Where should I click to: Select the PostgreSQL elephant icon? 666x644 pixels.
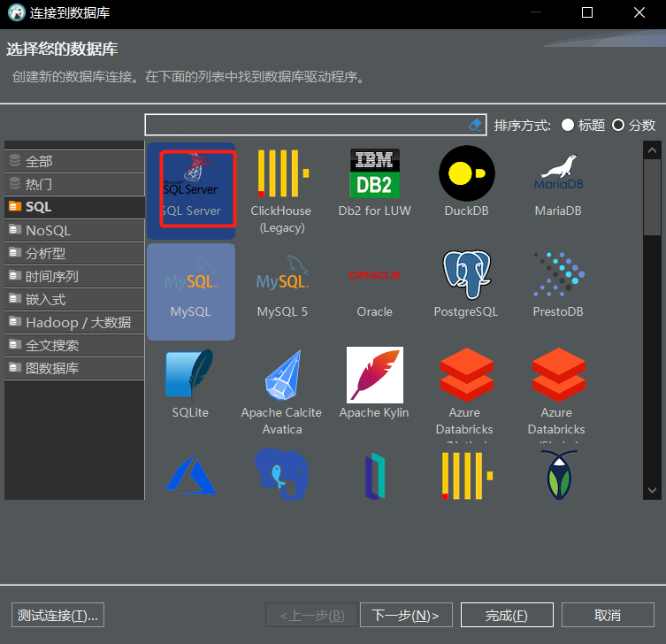(466, 274)
